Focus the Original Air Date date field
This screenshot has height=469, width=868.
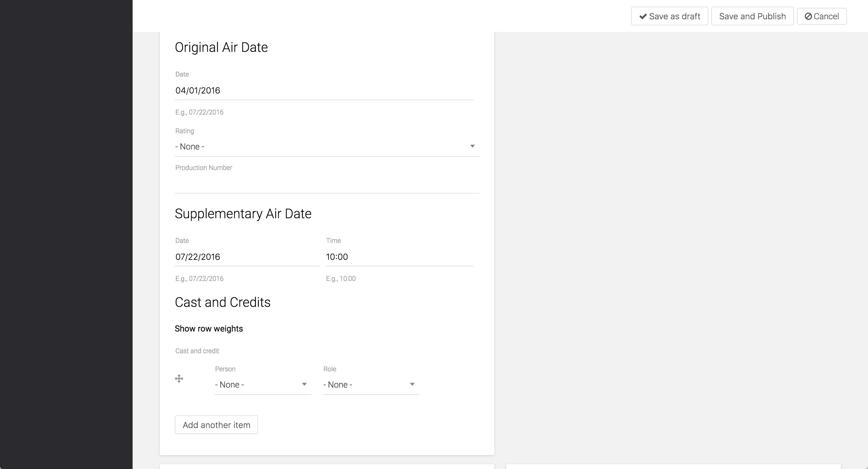323,90
